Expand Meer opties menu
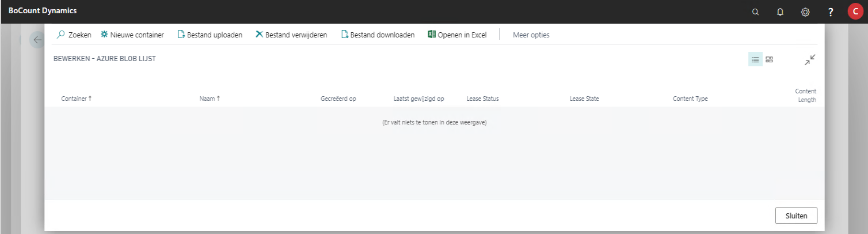The height and width of the screenshot is (234, 868). tap(531, 35)
